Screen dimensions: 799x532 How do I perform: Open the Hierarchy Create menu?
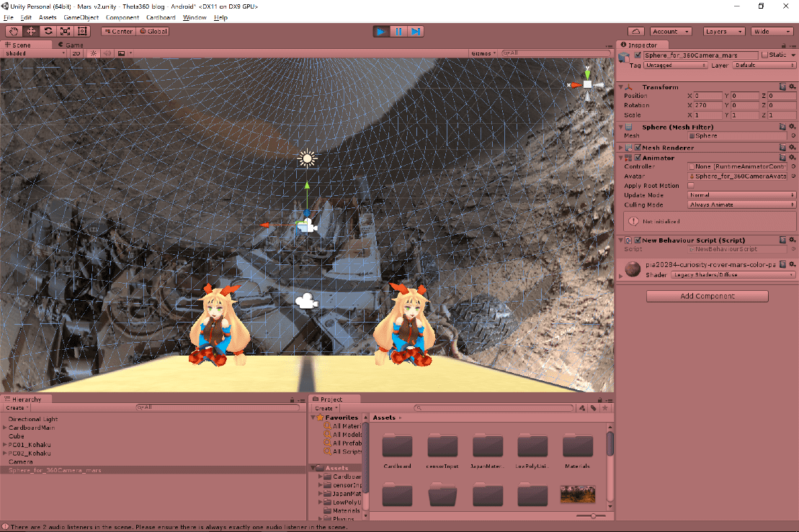click(x=17, y=407)
